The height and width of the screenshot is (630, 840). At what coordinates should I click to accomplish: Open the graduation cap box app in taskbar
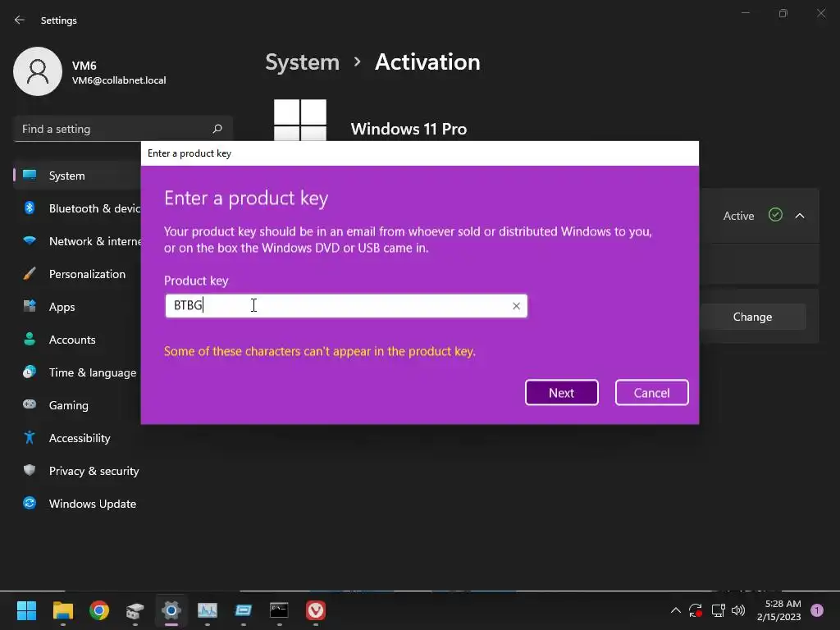point(135,610)
